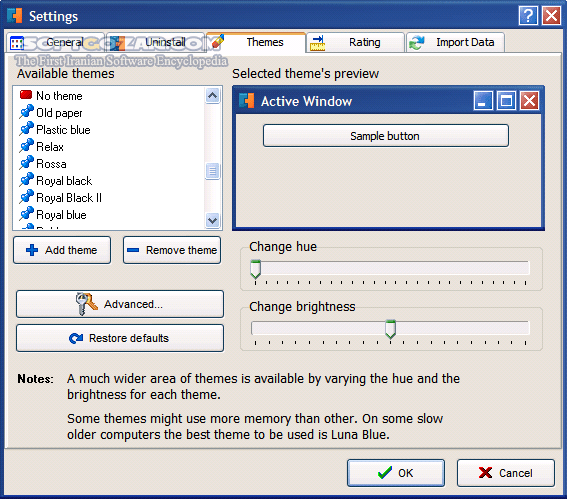Click the Rating tab ruler icon
Viewport: 567px width, 499px height.
pyautogui.click(x=318, y=43)
